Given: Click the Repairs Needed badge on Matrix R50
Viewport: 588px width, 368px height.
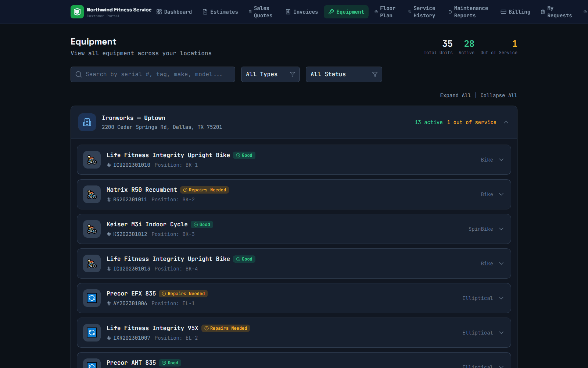Looking at the screenshot, I should click(x=204, y=190).
